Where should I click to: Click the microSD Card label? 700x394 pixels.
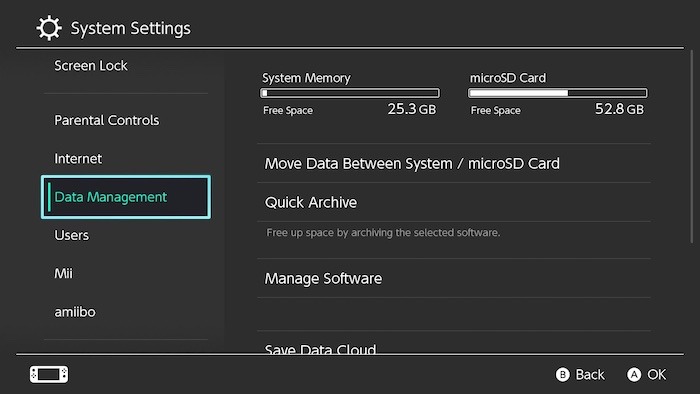[508, 78]
